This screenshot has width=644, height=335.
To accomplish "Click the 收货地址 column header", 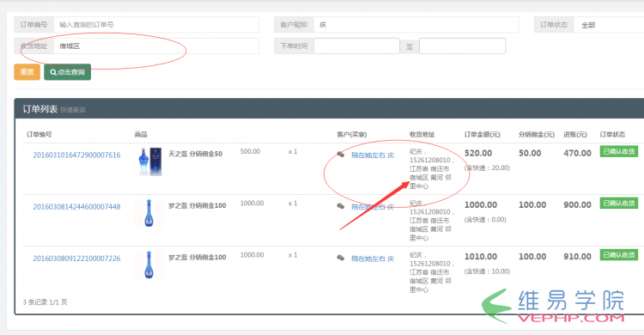I will click(x=422, y=134).
